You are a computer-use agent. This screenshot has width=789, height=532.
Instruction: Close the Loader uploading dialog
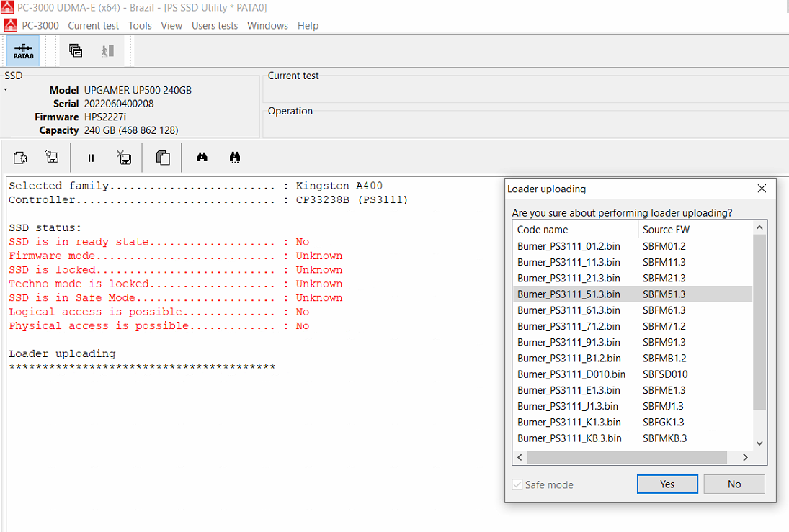pos(762,189)
